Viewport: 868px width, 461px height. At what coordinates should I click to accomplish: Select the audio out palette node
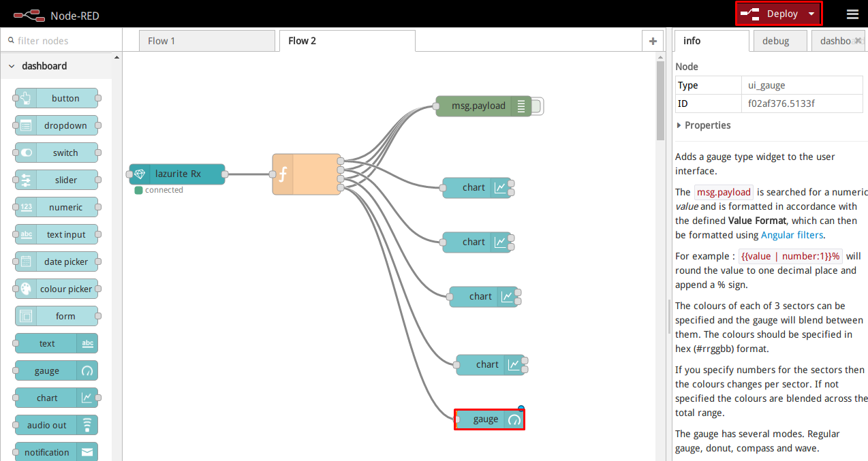click(57, 425)
